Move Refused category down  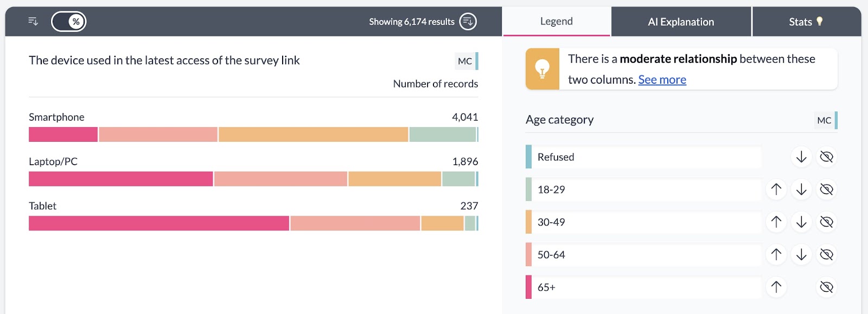[801, 157]
